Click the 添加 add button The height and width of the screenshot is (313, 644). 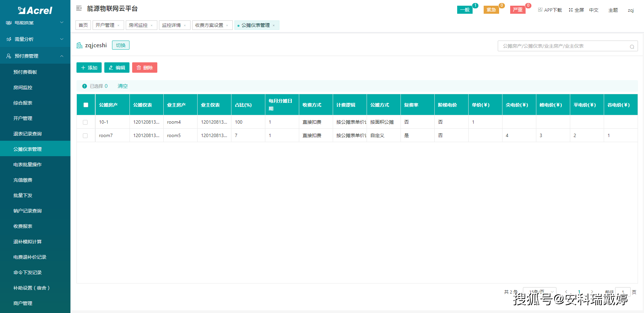(89, 68)
